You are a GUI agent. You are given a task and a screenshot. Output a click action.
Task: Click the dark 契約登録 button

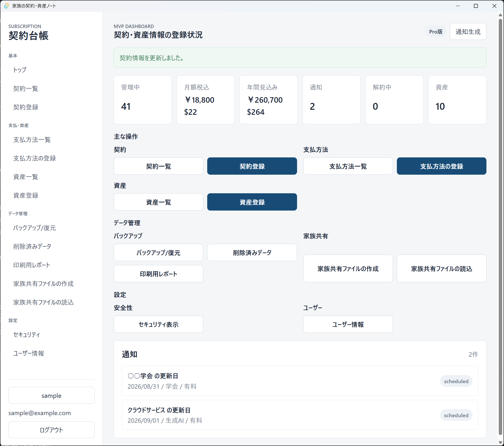tap(252, 166)
